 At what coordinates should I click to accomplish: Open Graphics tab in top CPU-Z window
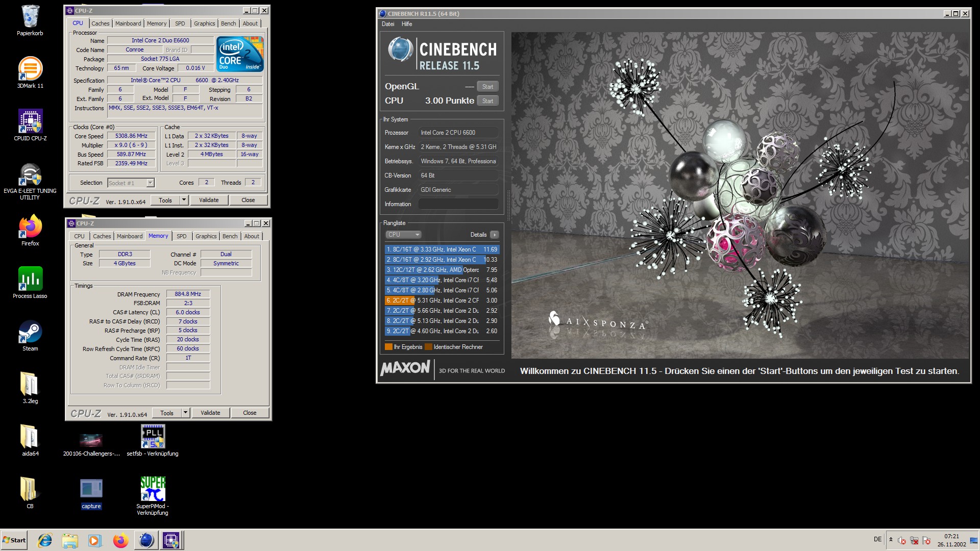coord(205,23)
